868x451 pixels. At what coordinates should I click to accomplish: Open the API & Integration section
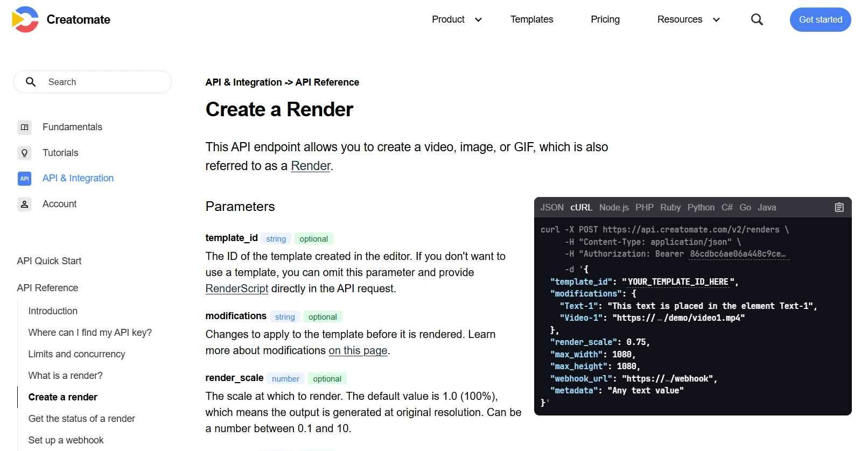(x=78, y=178)
